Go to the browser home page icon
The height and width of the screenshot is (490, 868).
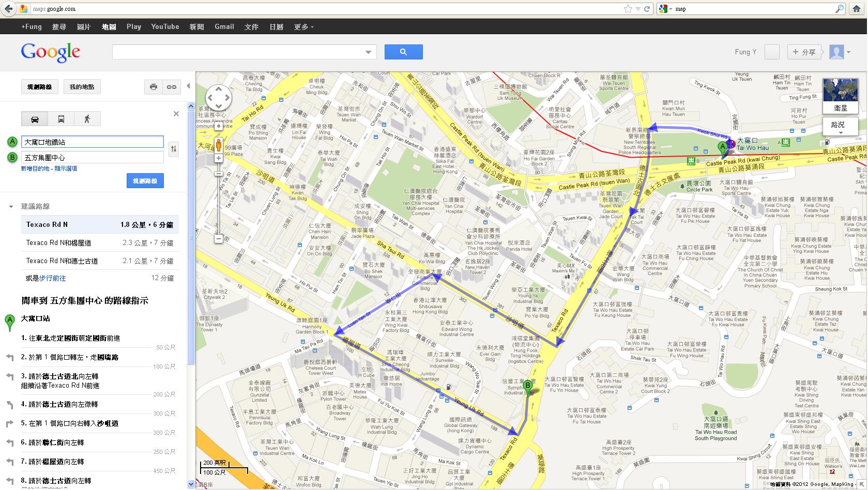857,9
